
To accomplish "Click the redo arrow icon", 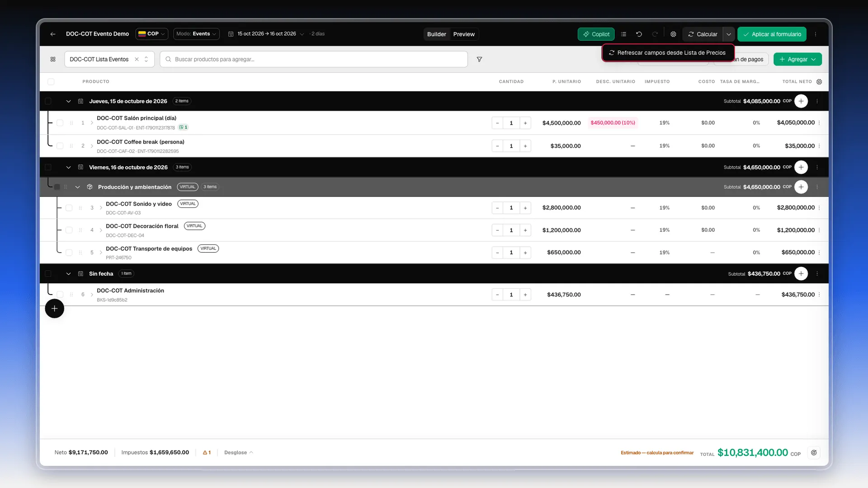I will 655,34.
